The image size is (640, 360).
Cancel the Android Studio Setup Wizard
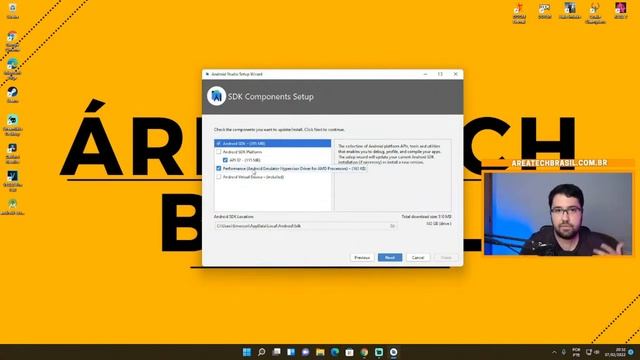[418, 258]
